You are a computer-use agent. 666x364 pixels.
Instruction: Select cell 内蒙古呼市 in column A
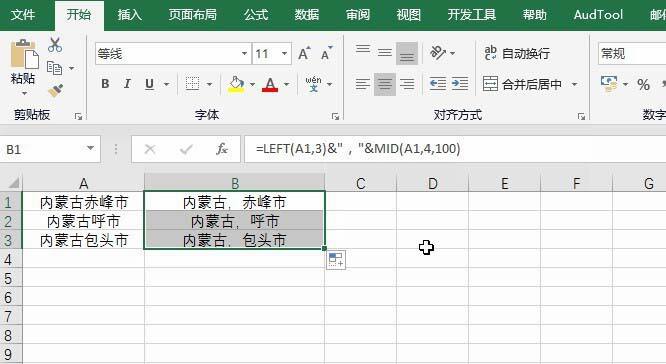point(83,222)
